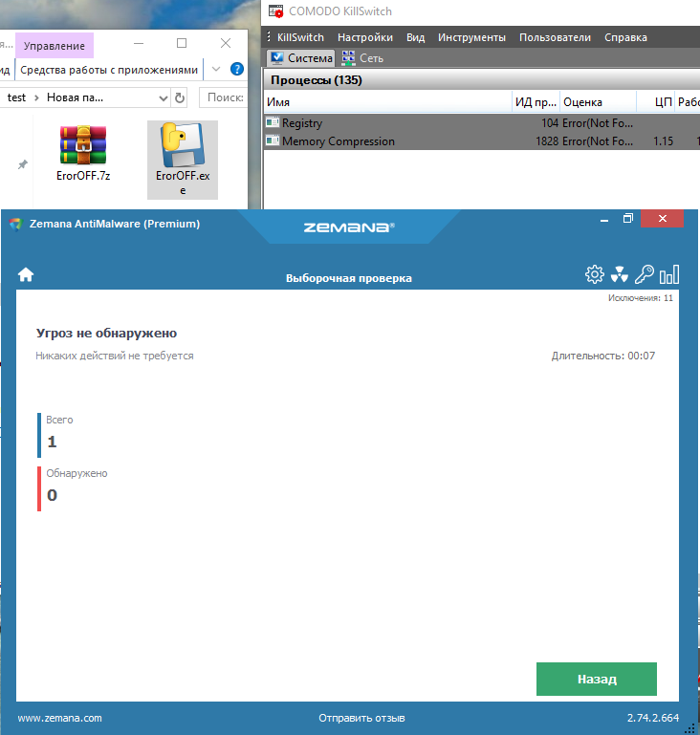Click the Registry process row icon
The height and width of the screenshot is (735, 700).
[272, 122]
